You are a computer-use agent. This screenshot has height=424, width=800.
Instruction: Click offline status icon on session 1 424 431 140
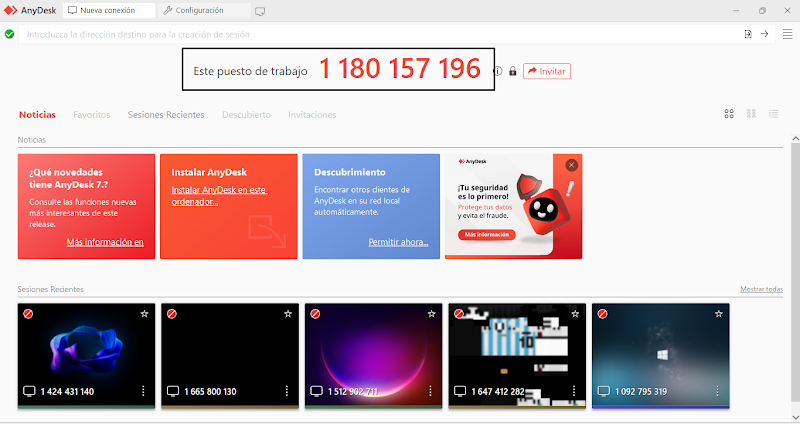click(x=28, y=314)
